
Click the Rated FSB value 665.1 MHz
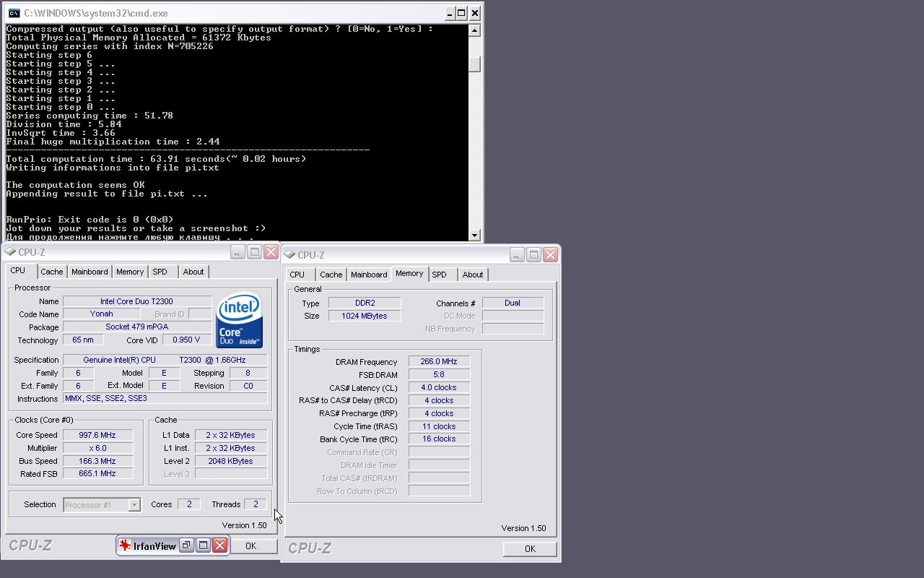(98, 474)
